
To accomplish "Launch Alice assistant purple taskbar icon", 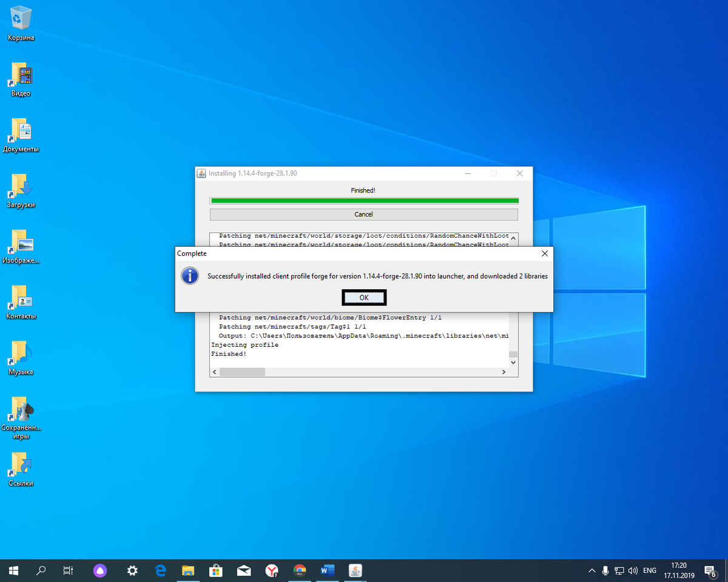I will (100, 570).
